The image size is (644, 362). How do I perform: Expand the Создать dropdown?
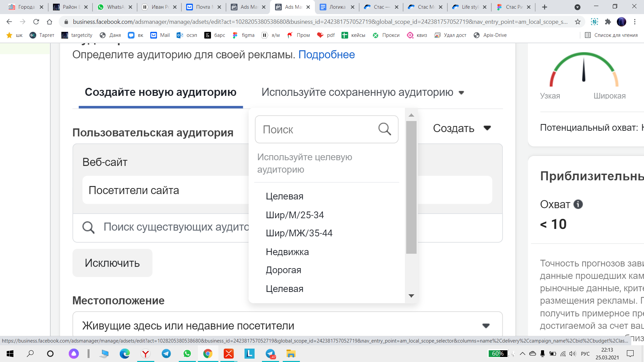(x=462, y=128)
